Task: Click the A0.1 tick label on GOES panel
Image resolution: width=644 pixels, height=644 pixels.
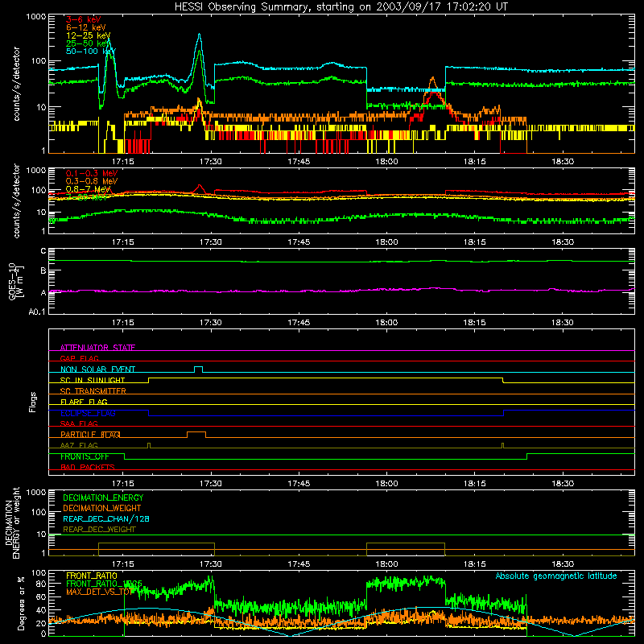Action: [x=37, y=312]
